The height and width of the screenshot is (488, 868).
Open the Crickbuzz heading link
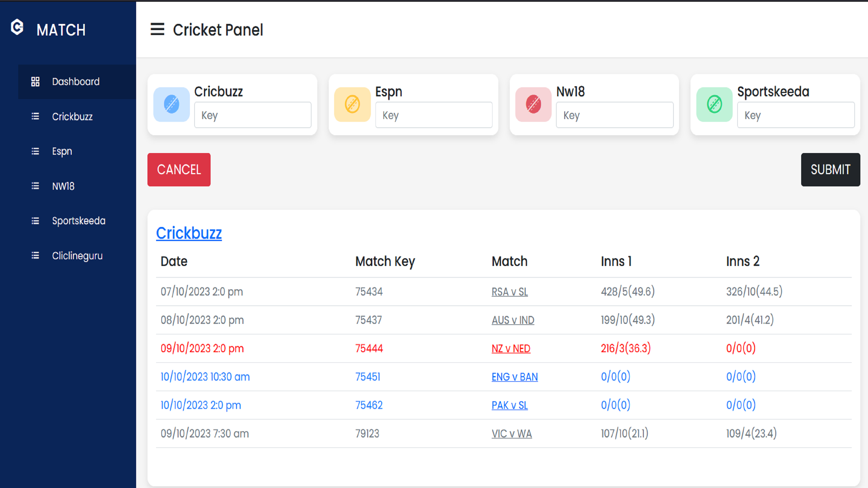pyautogui.click(x=189, y=233)
